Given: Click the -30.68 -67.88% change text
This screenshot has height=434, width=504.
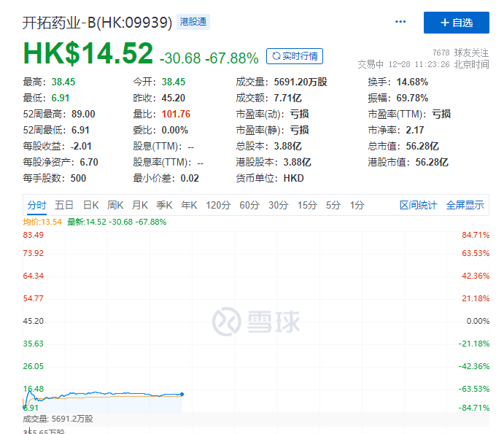Looking at the screenshot, I should pos(209,58).
